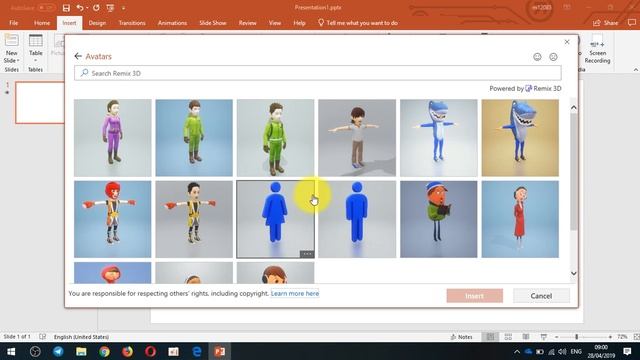Open the Transitions tab
The image size is (640, 360).
click(132, 23)
